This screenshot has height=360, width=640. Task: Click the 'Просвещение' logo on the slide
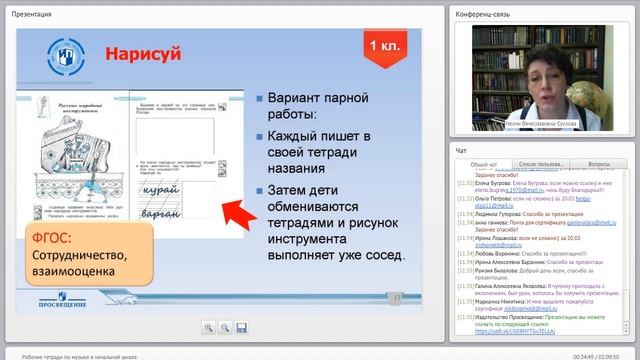62,300
